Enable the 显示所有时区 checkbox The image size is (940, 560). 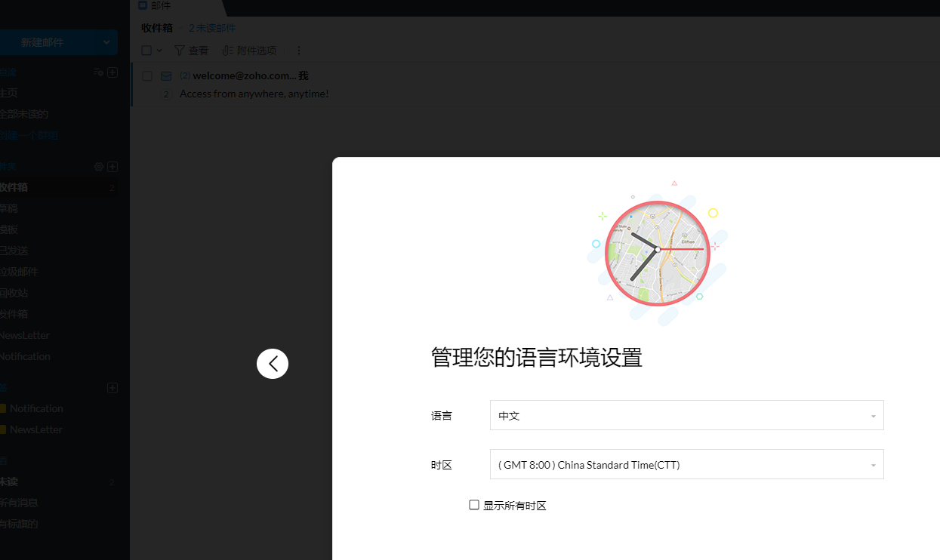point(474,505)
